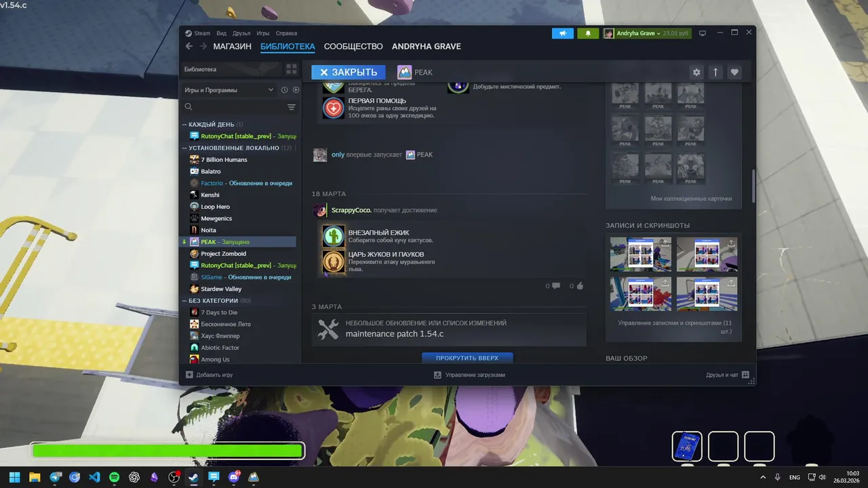The width and height of the screenshot is (868, 488).
Task: Select Noita in the library list
Action: pyautogui.click(x=208, y=230)
